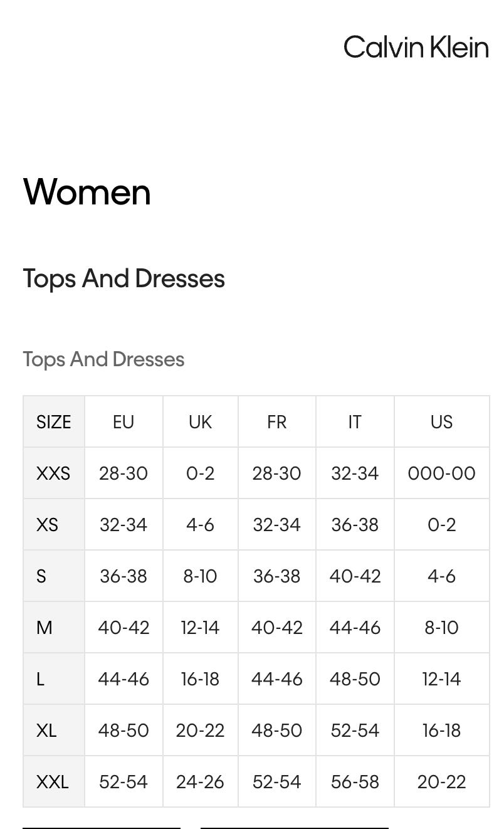Select the L size row label

41,679
